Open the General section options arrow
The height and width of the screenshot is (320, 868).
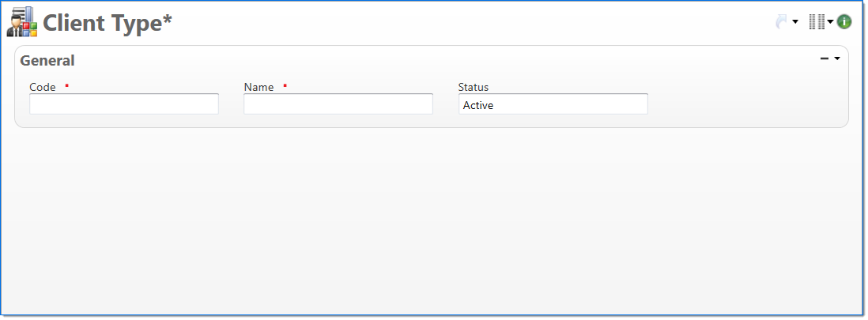click(836, 58)
